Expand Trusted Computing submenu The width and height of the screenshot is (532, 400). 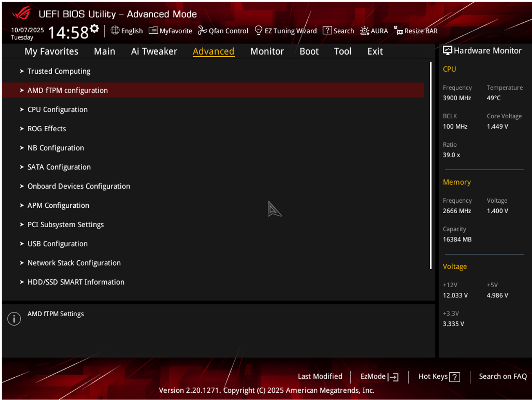tap(59, 71)
